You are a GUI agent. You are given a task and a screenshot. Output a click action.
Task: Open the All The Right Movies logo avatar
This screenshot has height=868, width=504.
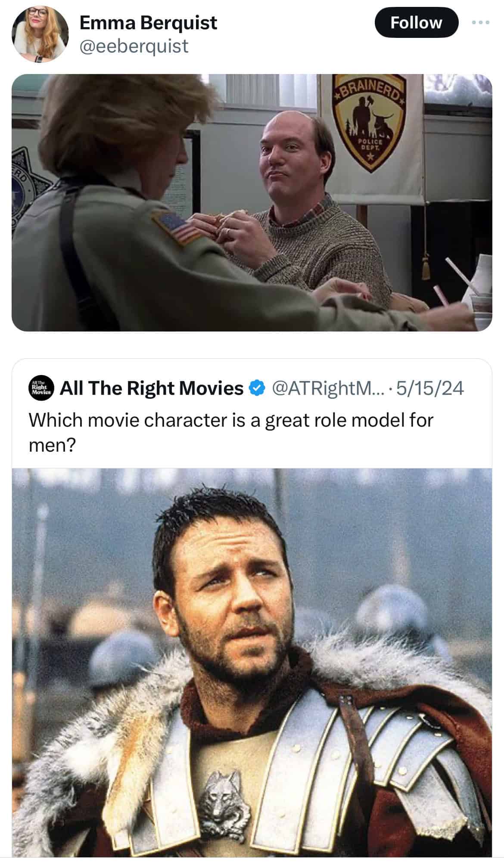pos(41,388)
